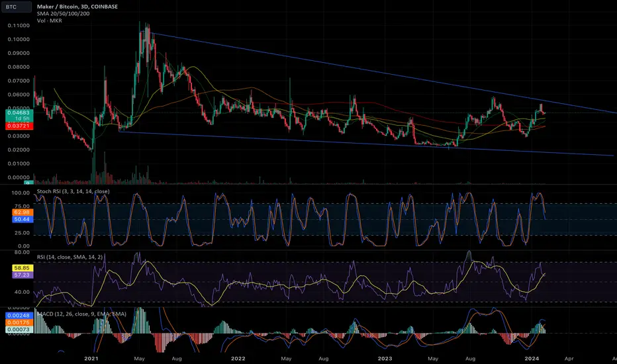
Task: Select the RSI (14, close, SMA) legend
Action: pos(70,257)
